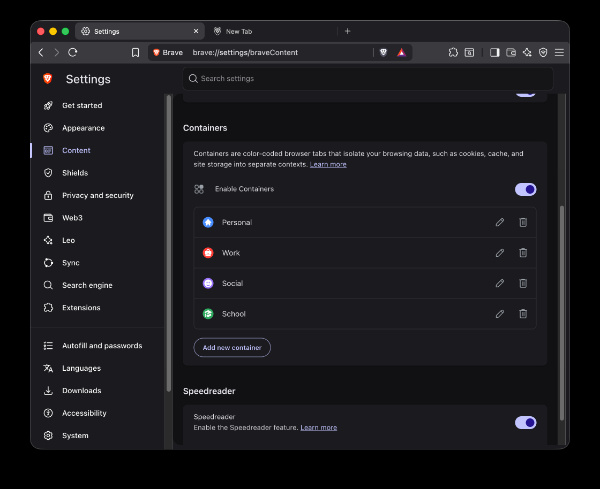This screenshot has height=489, width=600.
Task: Focus the Search settings field
Action: pyautogui.click(x=368, y=78)
